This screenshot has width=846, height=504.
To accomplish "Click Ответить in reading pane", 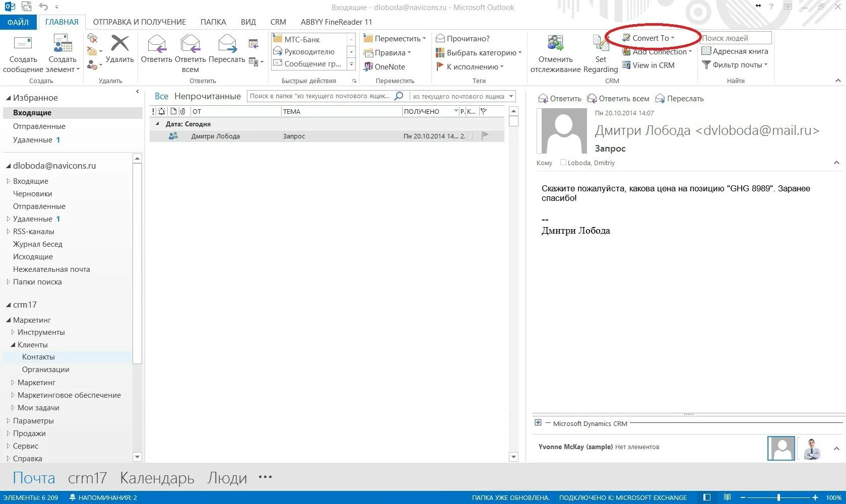I will 560,99.
